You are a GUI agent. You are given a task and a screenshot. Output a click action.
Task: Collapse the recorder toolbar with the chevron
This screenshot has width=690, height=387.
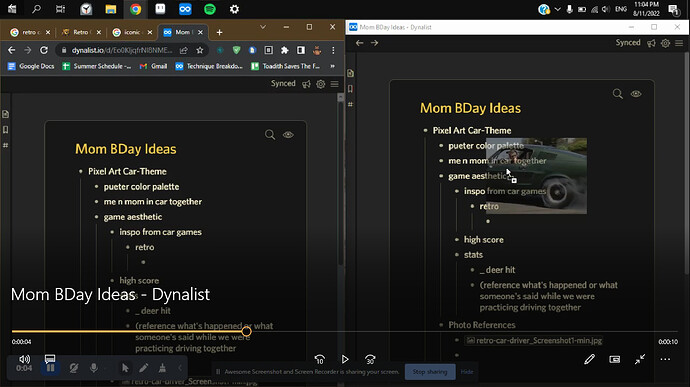coord(180,368)
